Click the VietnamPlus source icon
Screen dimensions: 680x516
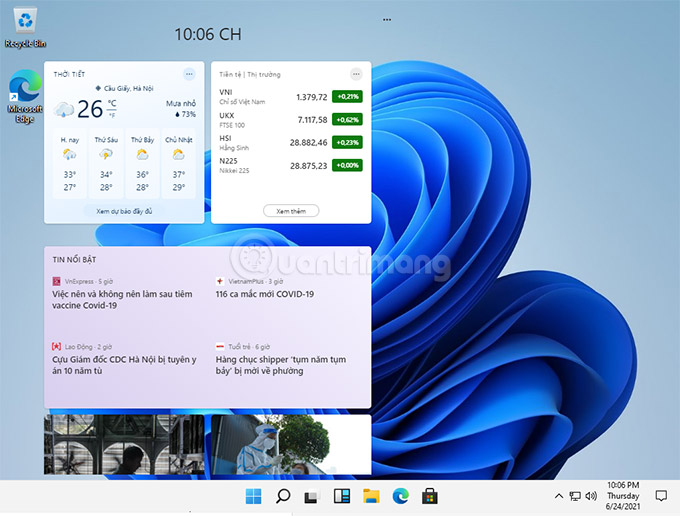pos(220,281)
